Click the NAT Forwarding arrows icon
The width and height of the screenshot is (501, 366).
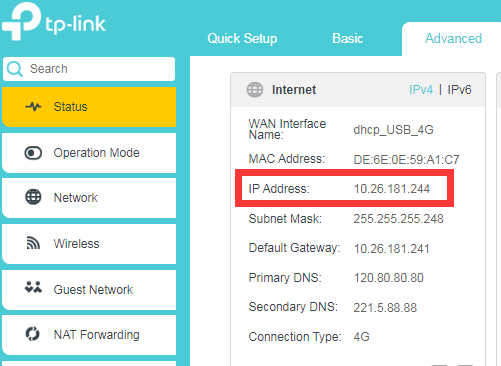tap(33, 334)
